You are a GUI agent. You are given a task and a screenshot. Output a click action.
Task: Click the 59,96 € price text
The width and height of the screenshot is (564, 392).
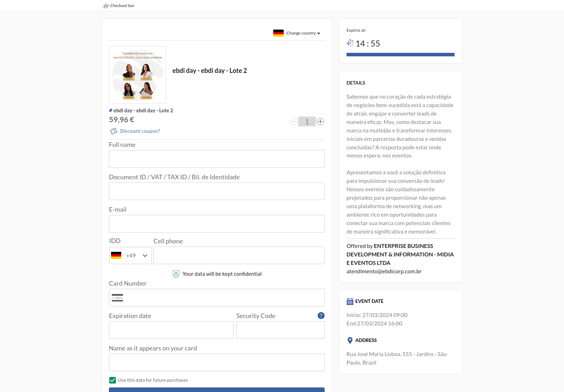click(122, 120)
